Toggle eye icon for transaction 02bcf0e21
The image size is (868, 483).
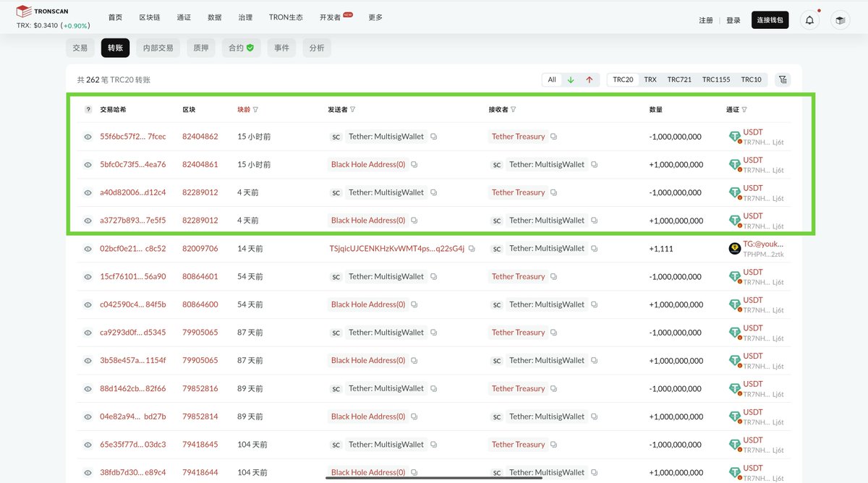click(88, 249)
